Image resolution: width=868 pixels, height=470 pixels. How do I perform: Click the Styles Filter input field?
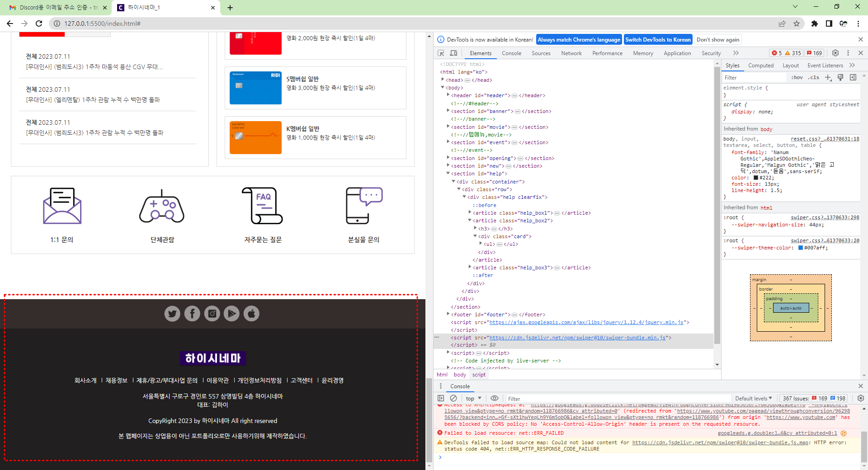pyautogui.click(x=755, y=78)
